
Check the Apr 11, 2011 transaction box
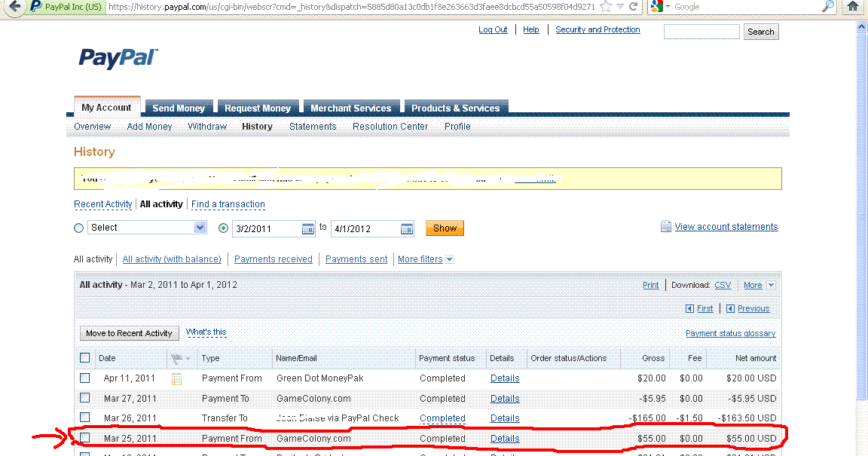click(x=84, y=378)
